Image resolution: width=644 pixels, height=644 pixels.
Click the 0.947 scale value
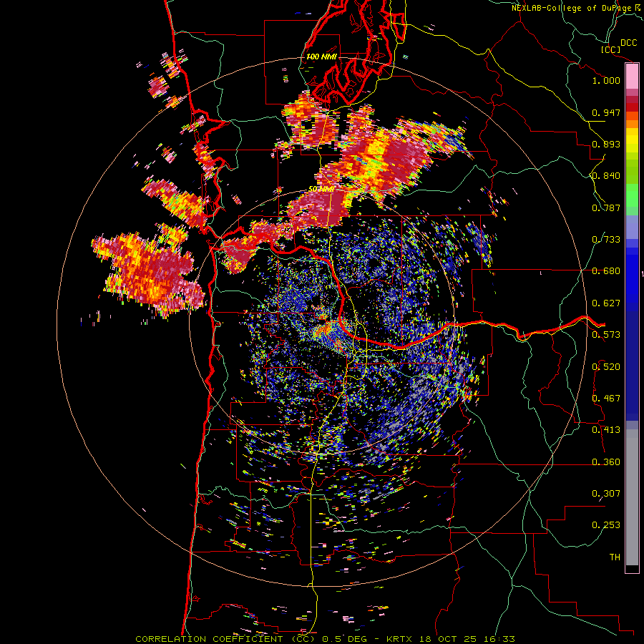point(606,112)
